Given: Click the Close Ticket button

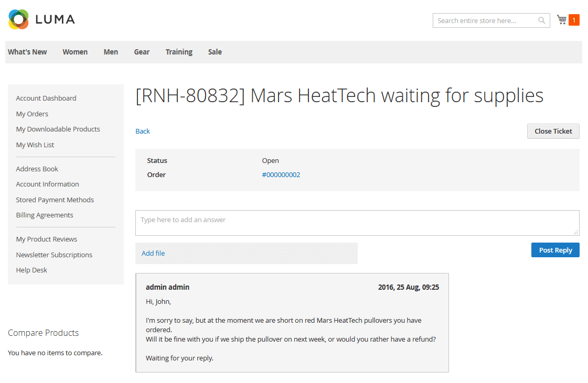Looking at the screenshot, I should [553, 131].
